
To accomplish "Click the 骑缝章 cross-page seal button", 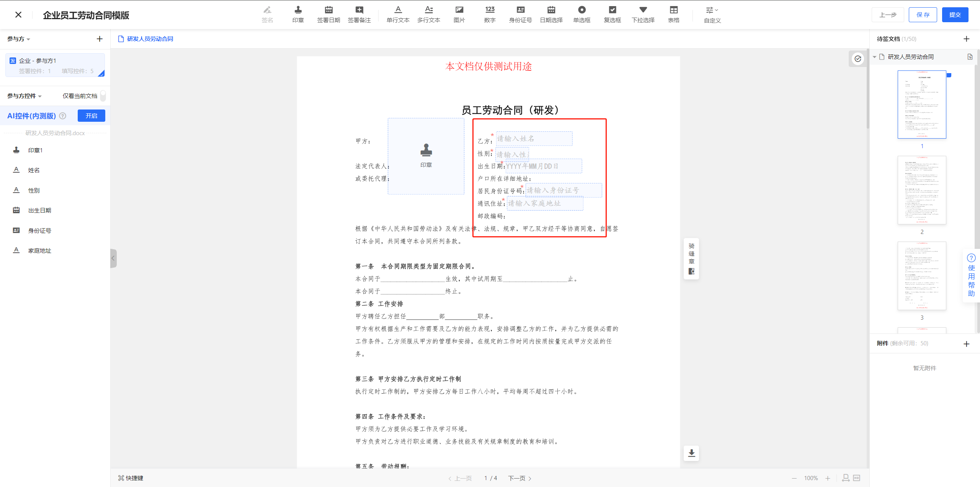I will pos(691,258).
